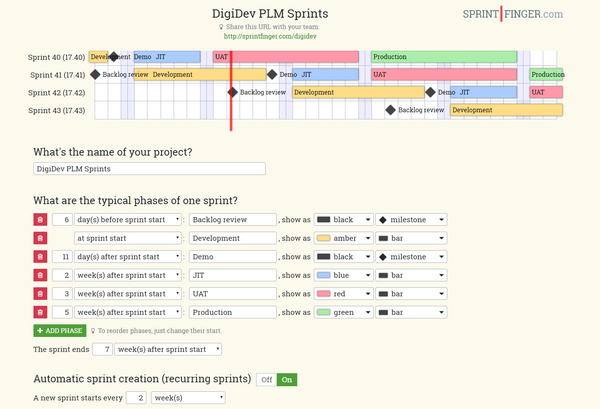
Task: Open JIT bar shape dropdown
Action: (x=411, y=275)
